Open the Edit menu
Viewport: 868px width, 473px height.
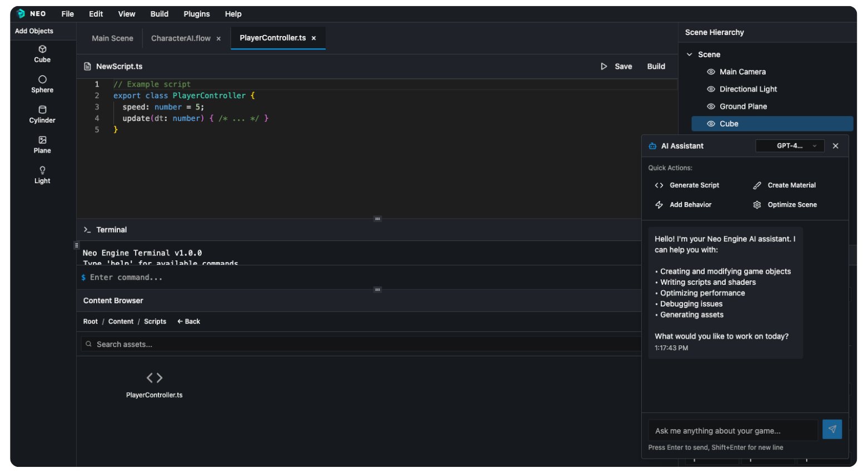click(96, 14)
